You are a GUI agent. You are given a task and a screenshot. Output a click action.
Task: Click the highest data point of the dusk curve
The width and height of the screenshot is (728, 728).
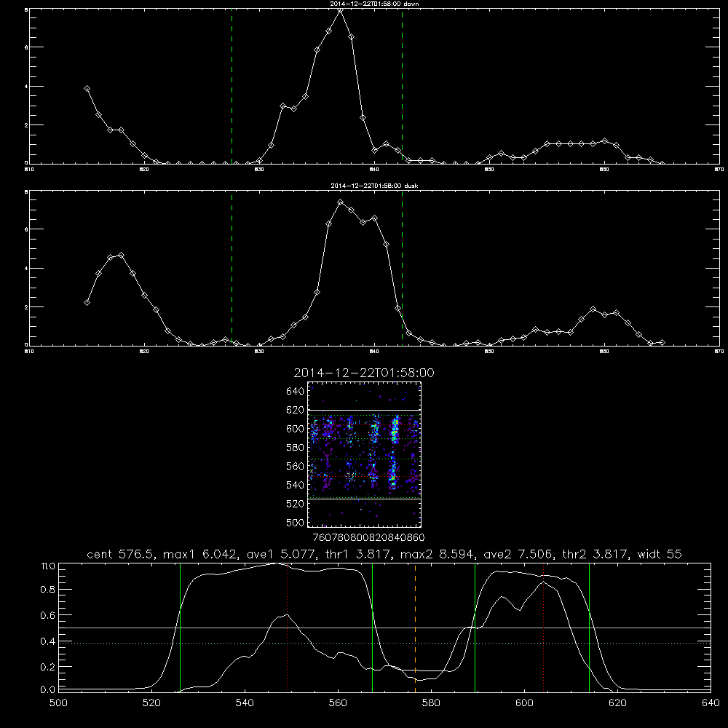(x=340, y=202)
